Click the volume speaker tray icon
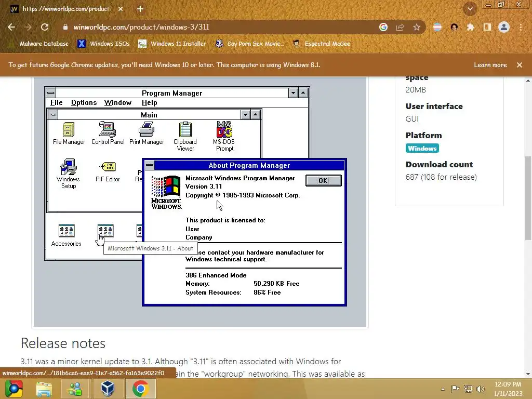The width and height of the screenshot is (532, 399). pyautogui.click(x=481, y=389)
